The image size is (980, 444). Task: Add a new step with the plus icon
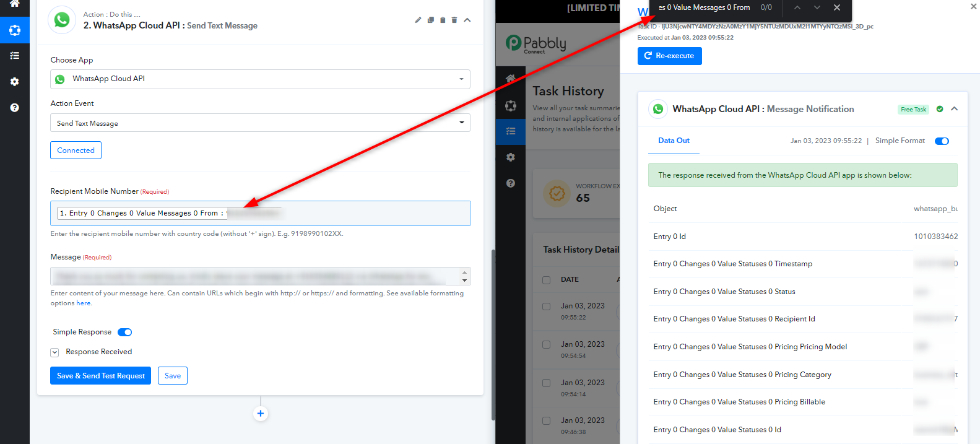(x=261, y=414)
